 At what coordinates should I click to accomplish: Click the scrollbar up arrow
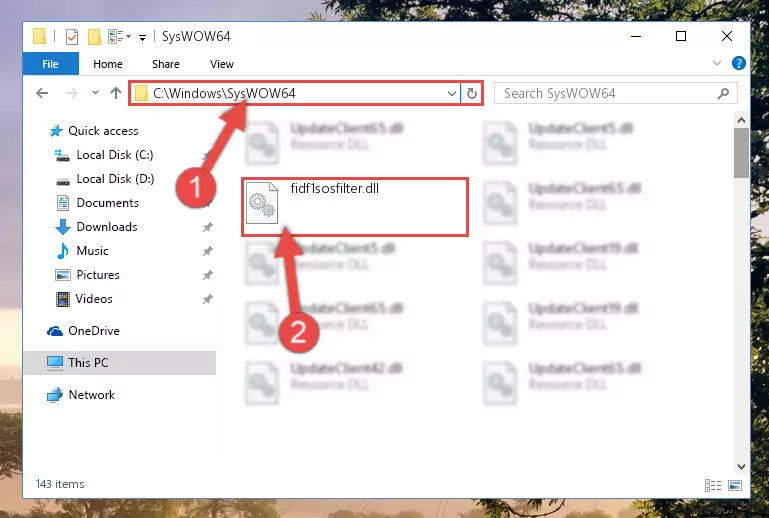741,120
